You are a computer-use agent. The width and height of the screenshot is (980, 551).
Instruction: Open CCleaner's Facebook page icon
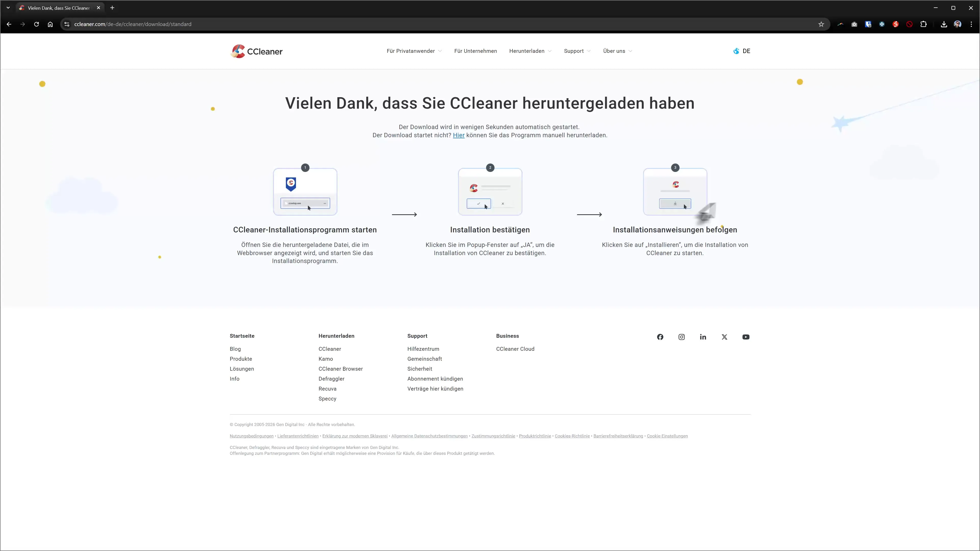coord(660,337)
